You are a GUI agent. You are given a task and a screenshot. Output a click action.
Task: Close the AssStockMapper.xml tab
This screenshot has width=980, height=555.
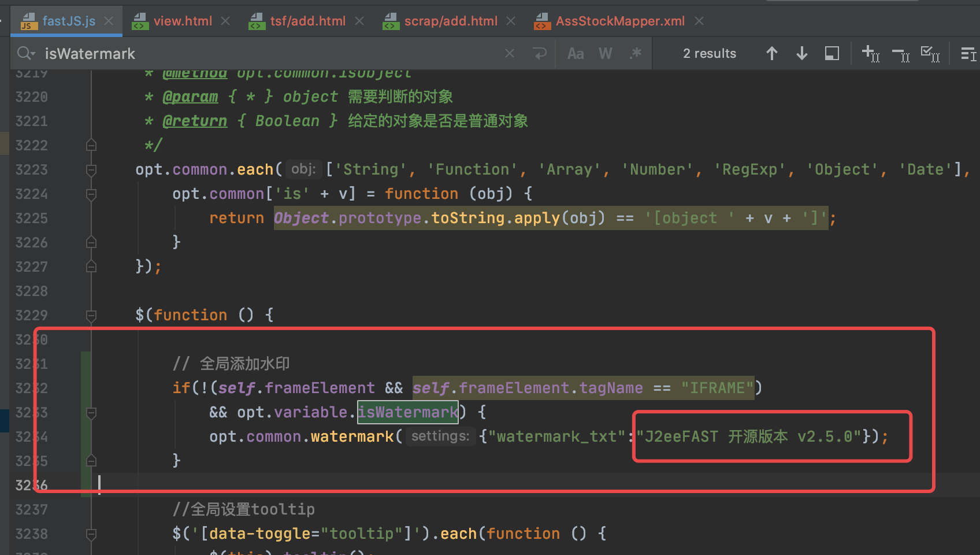click(x=699, y=21)
